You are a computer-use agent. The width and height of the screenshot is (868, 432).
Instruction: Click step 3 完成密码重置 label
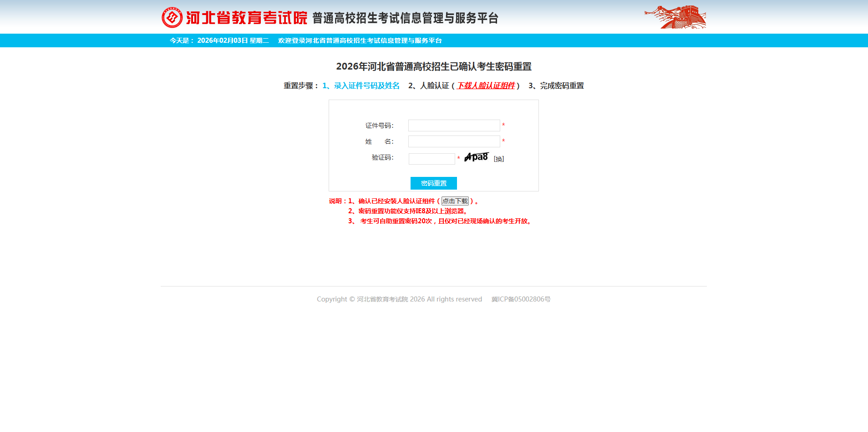coord(556,85)
